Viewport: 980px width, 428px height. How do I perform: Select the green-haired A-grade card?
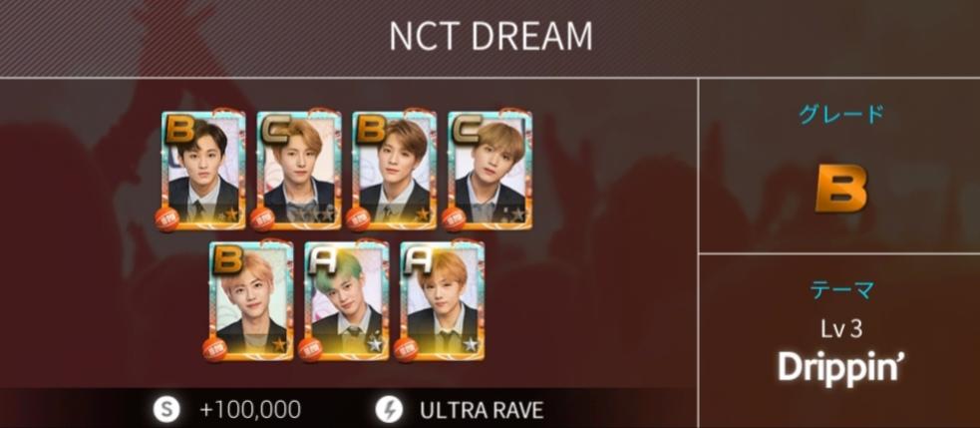click(347, 301)
